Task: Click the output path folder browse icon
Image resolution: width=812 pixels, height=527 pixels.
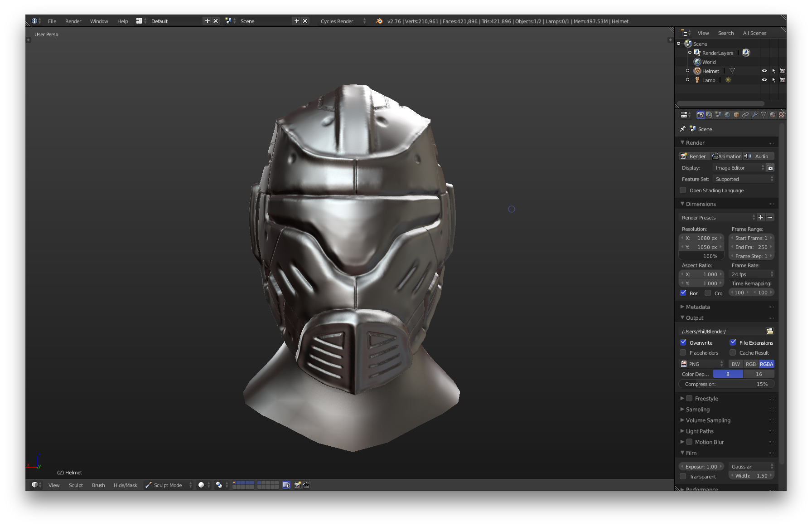Action: pyautogui.click(x=769, y=331)
